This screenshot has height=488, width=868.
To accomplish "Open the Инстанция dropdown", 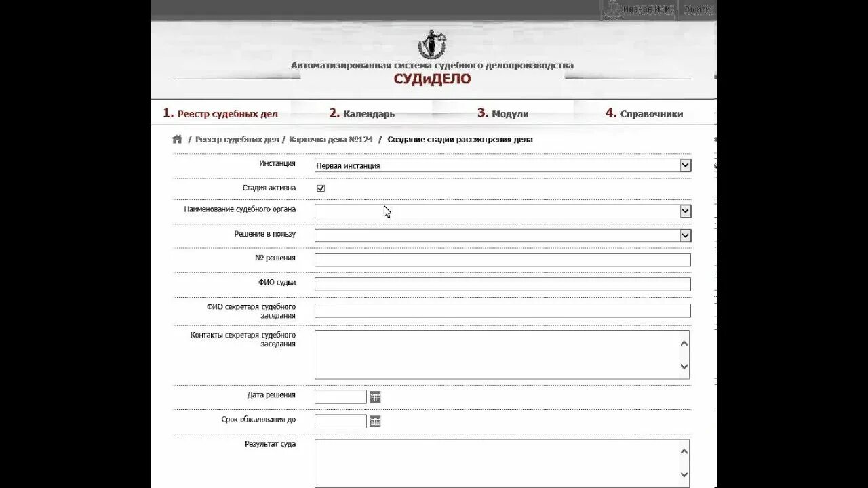I will tap(502, 165).
